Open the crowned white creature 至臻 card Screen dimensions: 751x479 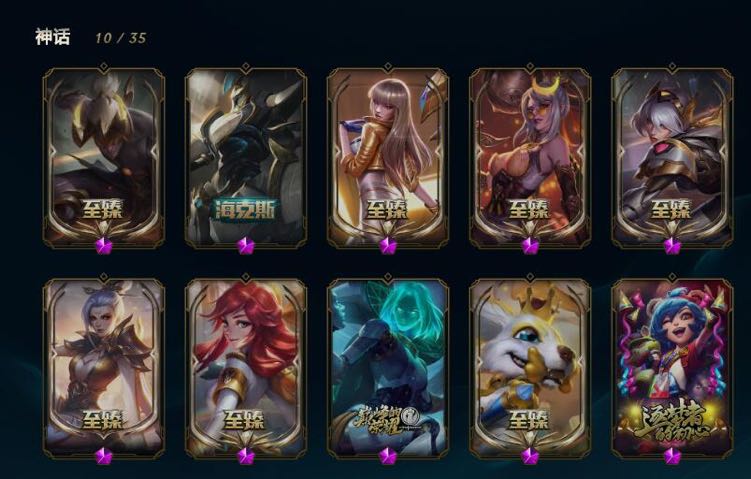(x=530, y=368)
